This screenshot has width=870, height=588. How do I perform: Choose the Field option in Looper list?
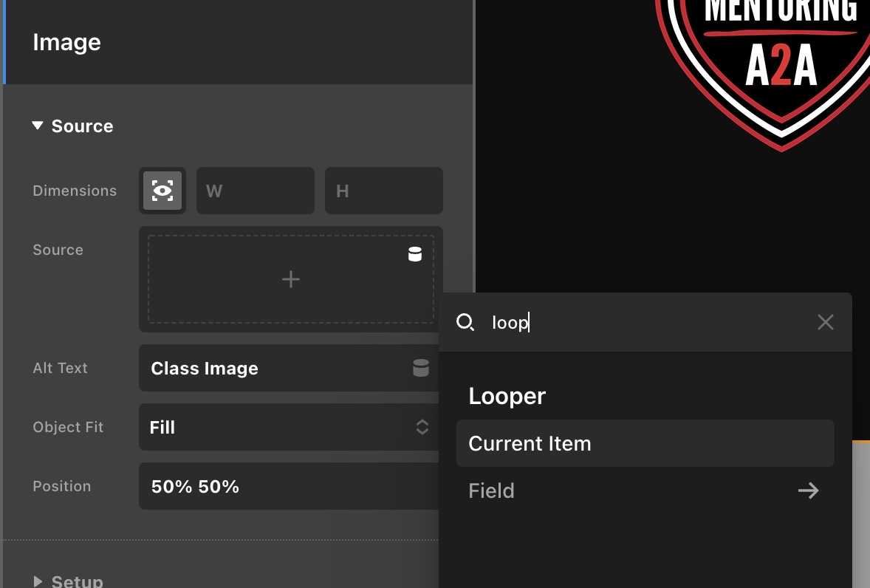[x=492, y=490]
